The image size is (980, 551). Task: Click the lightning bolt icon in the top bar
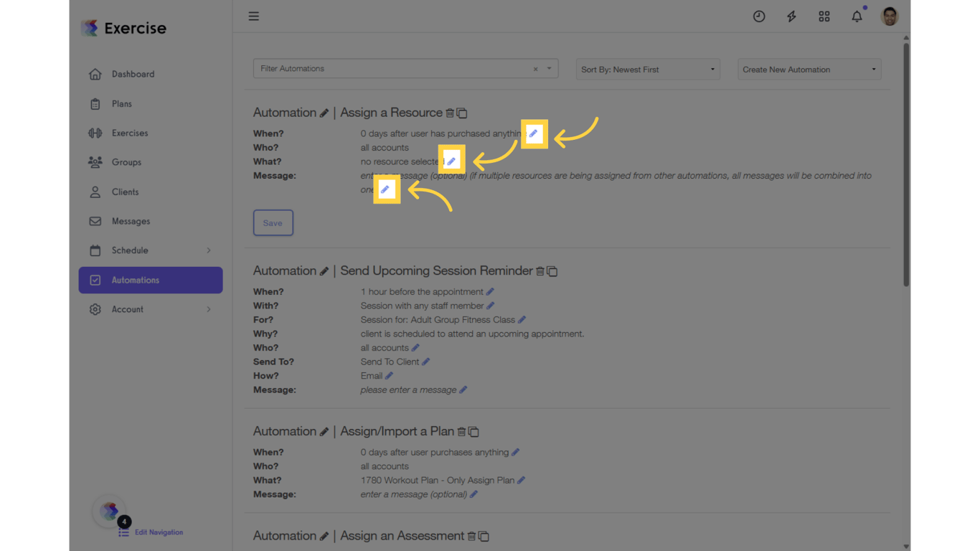(791, 16)
